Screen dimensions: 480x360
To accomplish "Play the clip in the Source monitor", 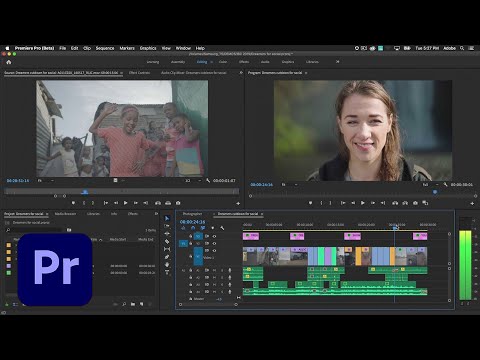I will 125,203.
